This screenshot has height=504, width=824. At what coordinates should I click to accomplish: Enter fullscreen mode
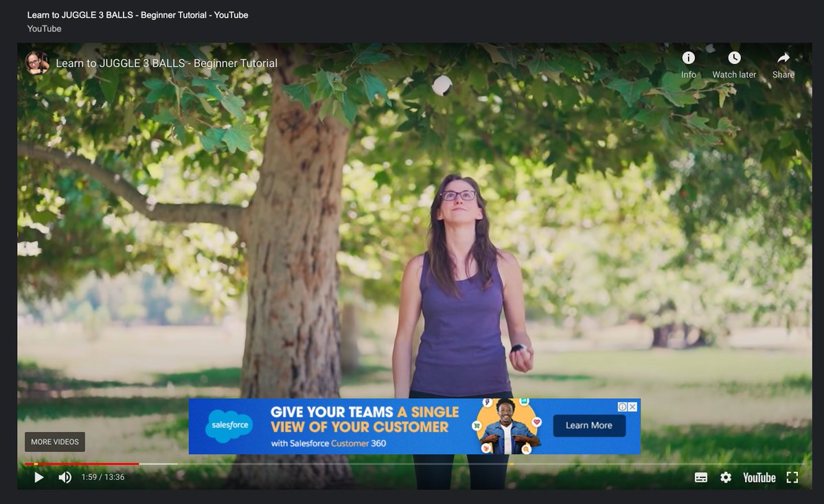(x=792, y=477)
